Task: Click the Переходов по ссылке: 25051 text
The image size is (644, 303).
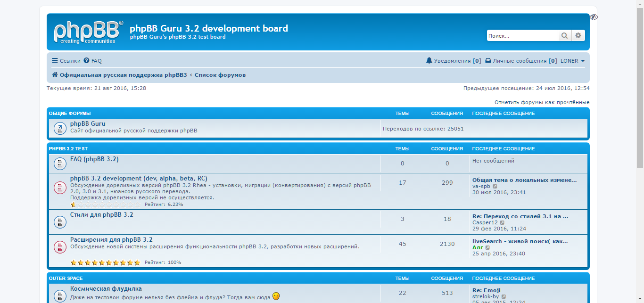Action: [x=423, y=129]
